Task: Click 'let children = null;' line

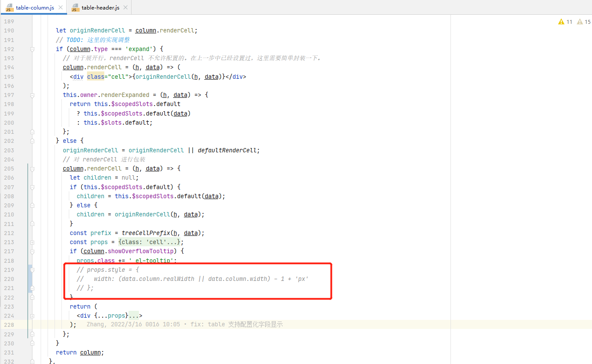Action: [x=104, y=177]
